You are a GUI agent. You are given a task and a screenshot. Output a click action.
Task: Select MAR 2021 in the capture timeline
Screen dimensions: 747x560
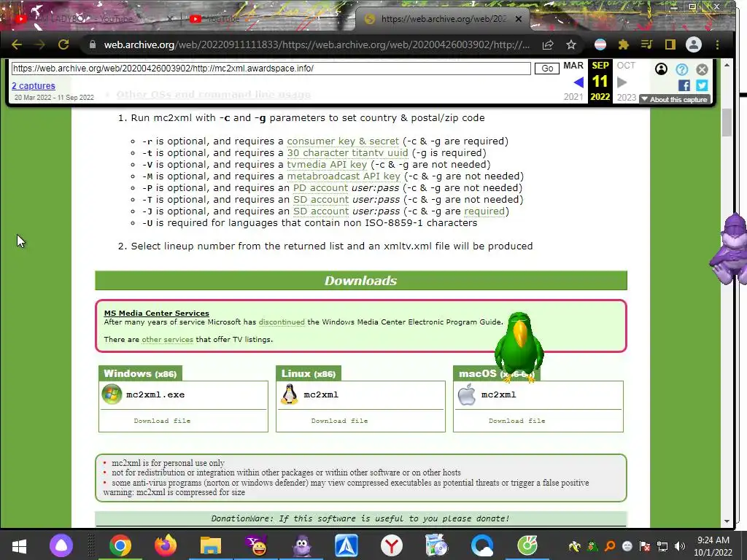coord(573,81)
